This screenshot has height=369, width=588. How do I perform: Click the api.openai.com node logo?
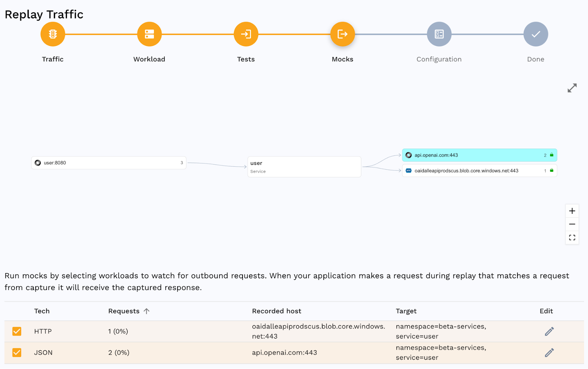pos(408,155)
